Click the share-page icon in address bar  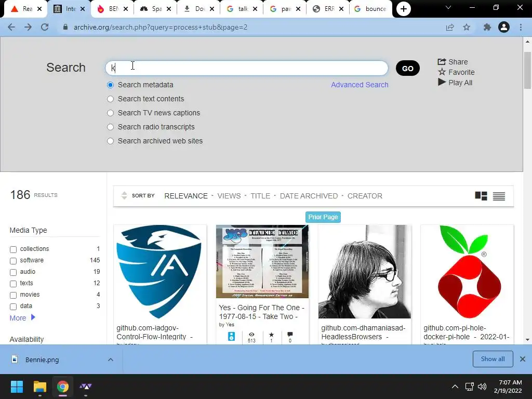point(450,27)
